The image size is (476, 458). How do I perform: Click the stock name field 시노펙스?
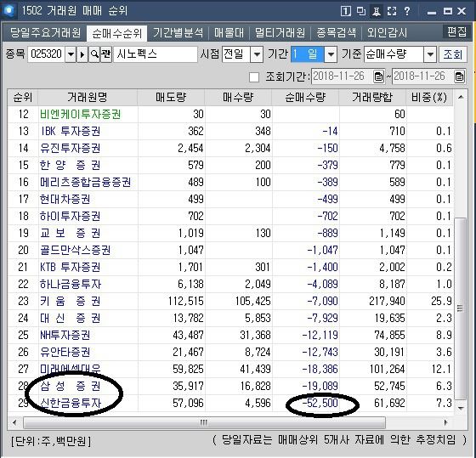(155, 54)
